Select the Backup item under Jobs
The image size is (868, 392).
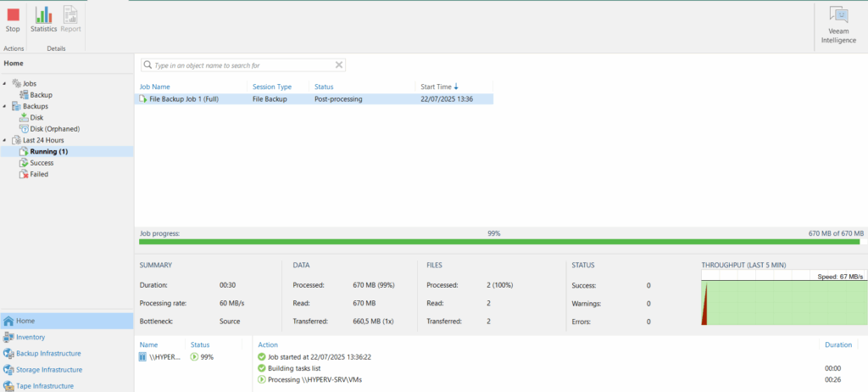41,95
